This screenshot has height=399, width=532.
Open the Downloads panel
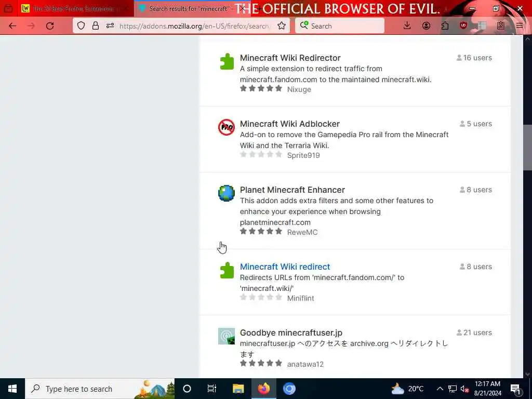(x=407, y=26)
